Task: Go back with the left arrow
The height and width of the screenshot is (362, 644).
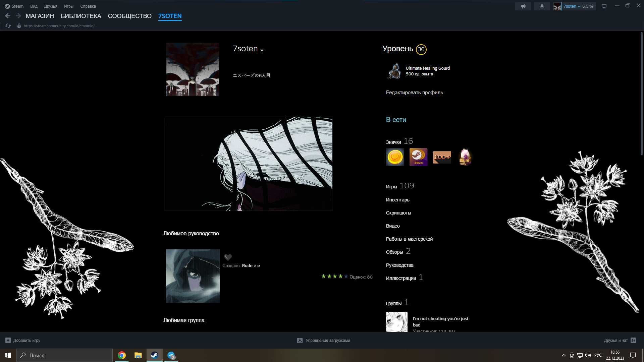Action: [x=8, y=16]
